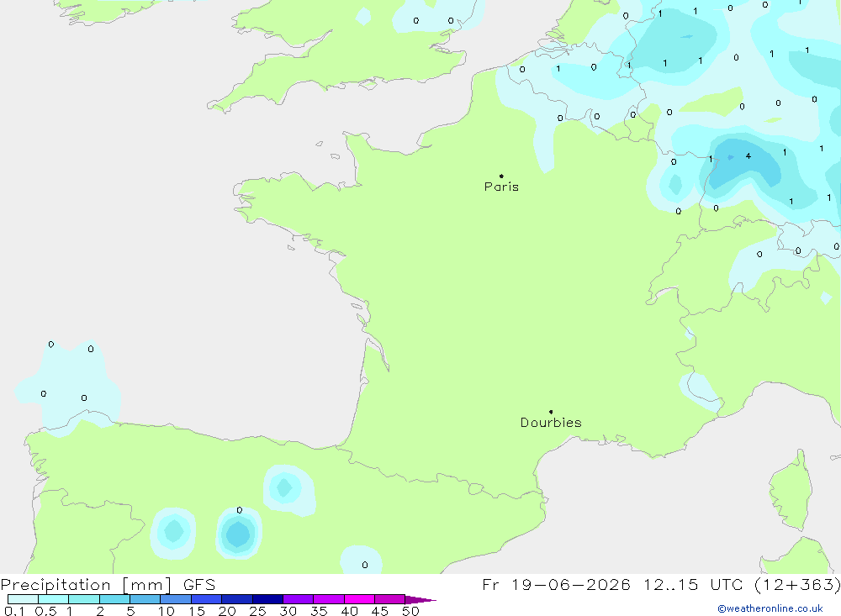841x616 pixels.
Task: Pick the 2–5 mm legend swatch
Action: (114, 599)
